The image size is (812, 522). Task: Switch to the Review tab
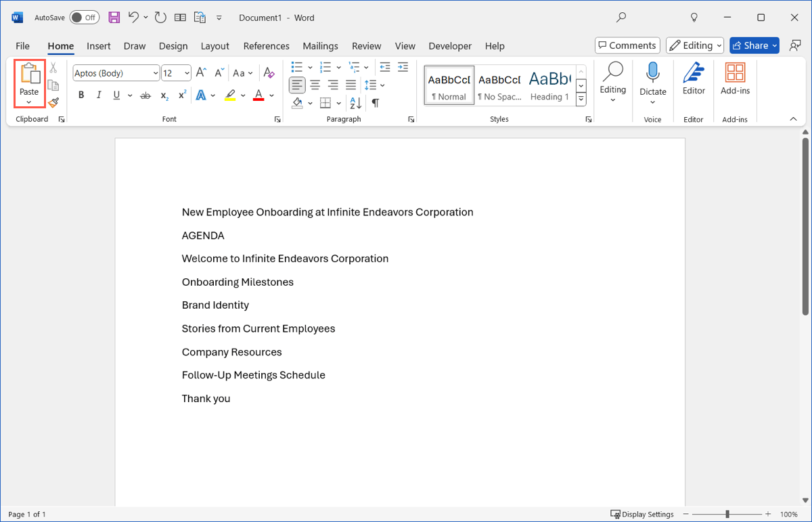366,46
